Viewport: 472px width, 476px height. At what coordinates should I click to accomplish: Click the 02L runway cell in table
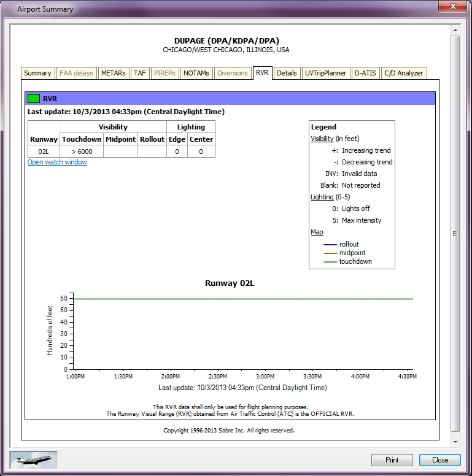44,152
